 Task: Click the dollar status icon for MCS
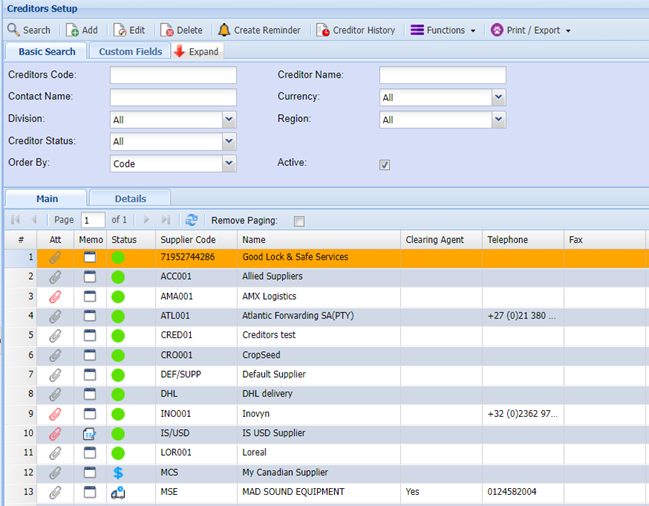[118, 472]
